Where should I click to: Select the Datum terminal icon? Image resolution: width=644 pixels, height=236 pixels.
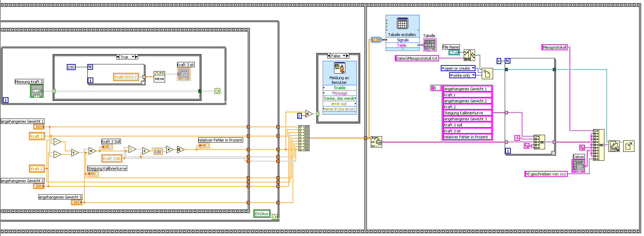click(x=578, y=166)
